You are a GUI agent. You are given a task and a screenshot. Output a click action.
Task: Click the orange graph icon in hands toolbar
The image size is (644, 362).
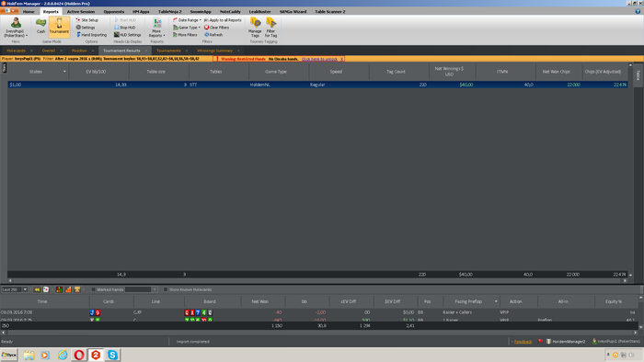click(x=68, y=289)
